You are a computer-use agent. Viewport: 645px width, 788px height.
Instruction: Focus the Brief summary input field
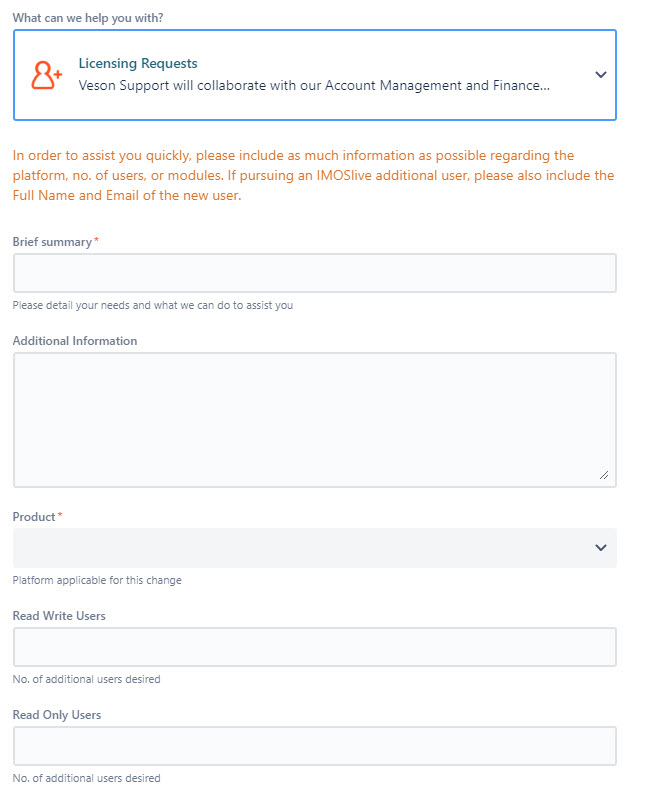coord(314,273)
